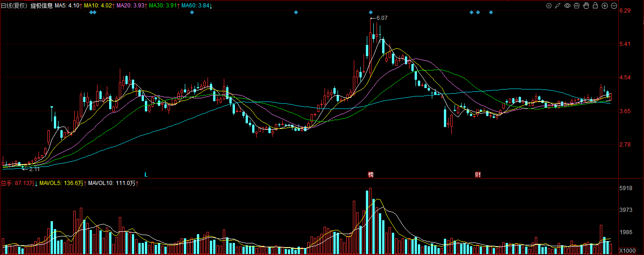Screen dimensions: 644x255
Task: Click the 3973 volume axis value
Action: tap(626, 210)
